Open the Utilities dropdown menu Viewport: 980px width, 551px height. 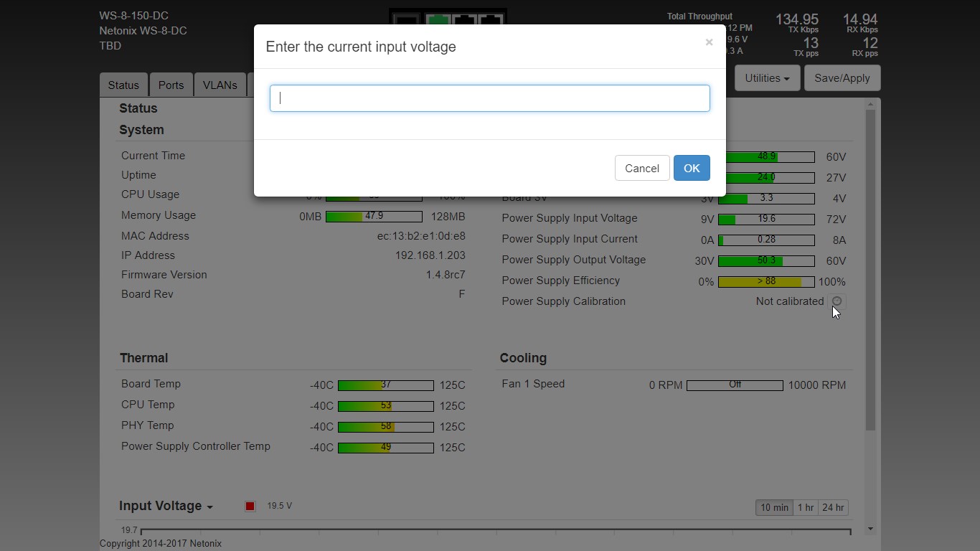(766, 78)
